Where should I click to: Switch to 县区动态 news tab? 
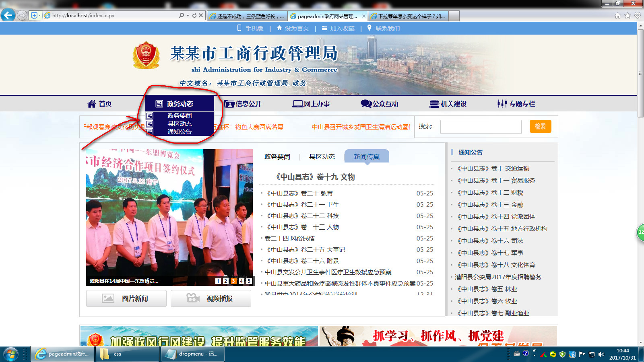(322, 156)
